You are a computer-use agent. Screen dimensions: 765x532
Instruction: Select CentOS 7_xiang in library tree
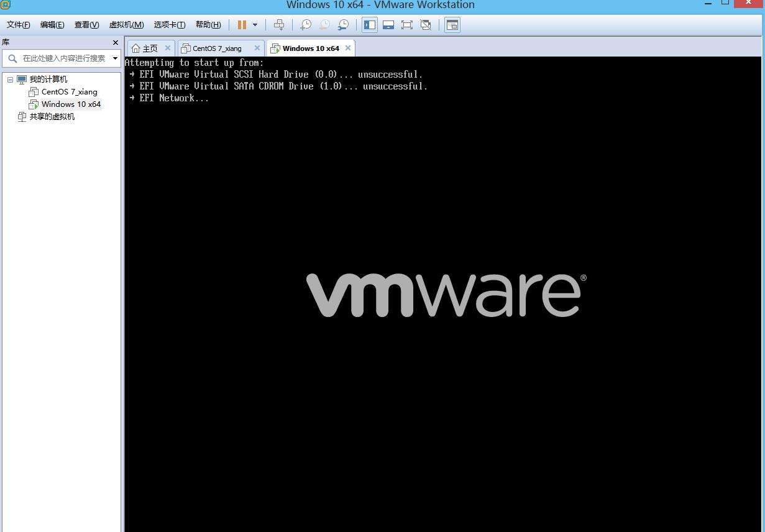(x=69, y=91)
